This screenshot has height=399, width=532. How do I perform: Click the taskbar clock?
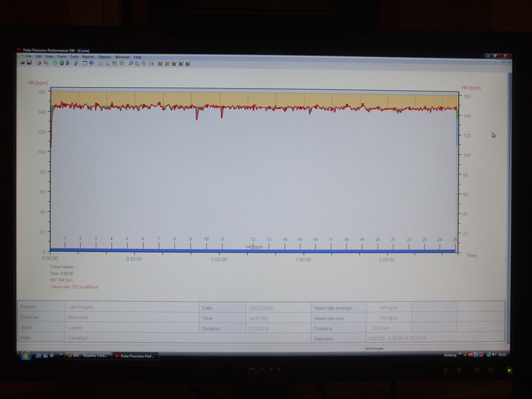(x=502, y=355)
